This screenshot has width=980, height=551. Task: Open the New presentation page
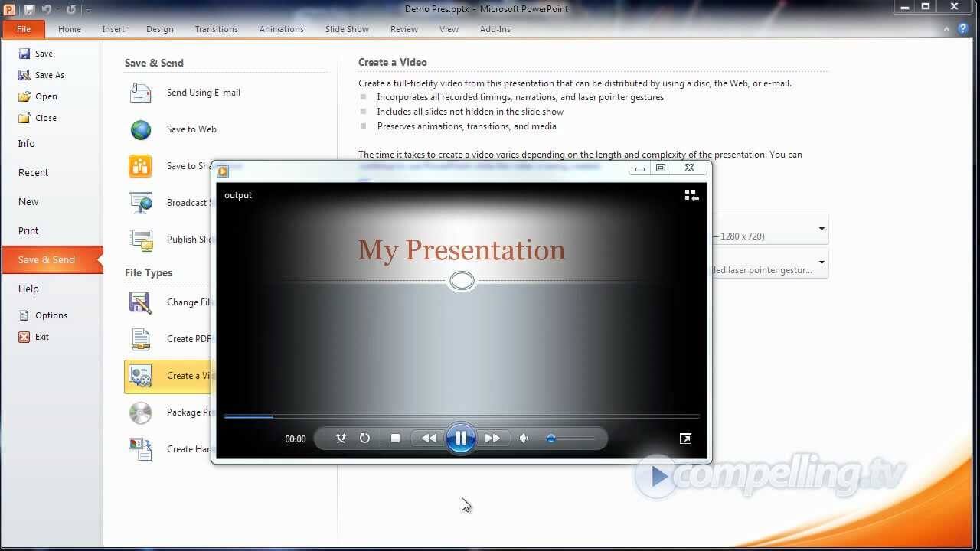28,201
